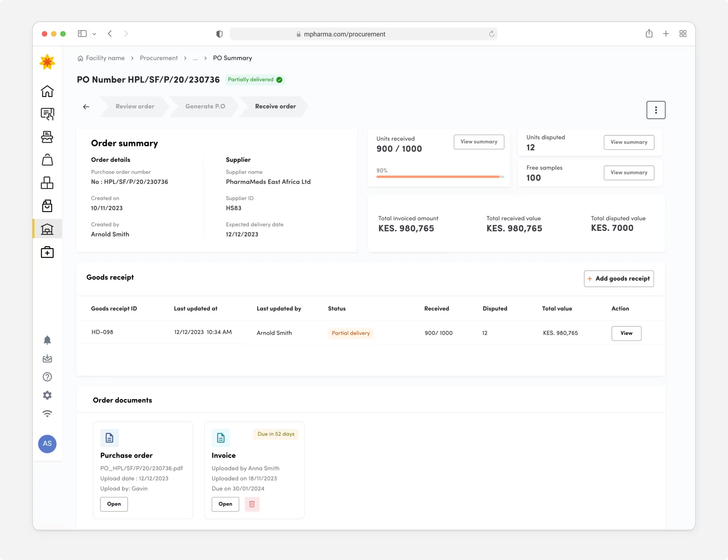728x560 pixels.
Task: Expand the breadcrumb ellipsis
Action: click(x=195, y=58)
